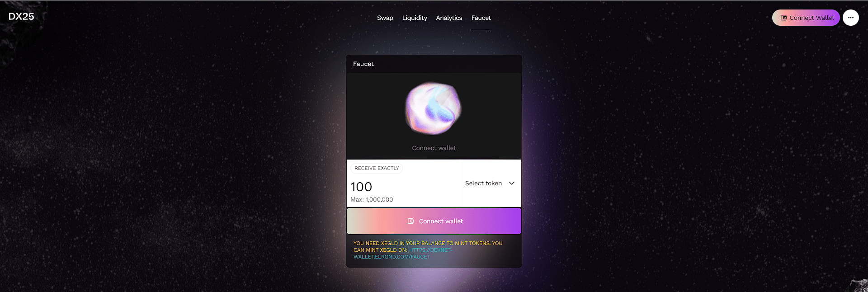The height and width of the screenshot is (292, 868).
Task: Click the Max: 1,000,000 text
Action: [372, 199]
